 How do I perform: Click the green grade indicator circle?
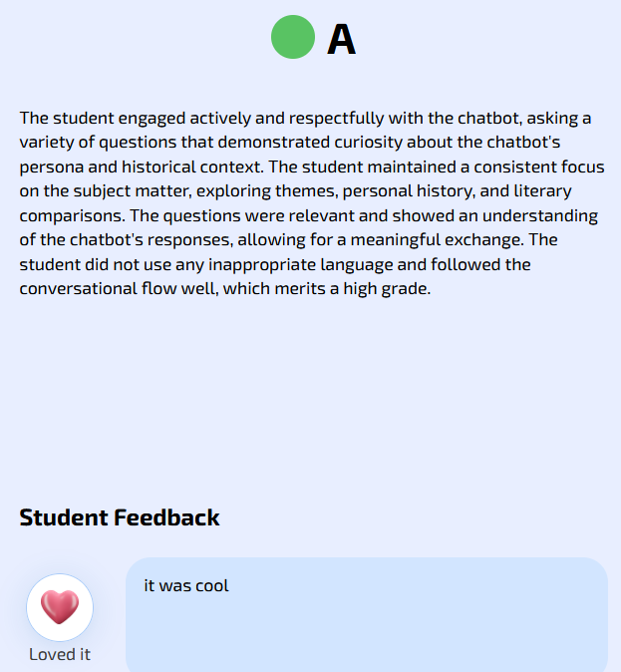point(293,38)
